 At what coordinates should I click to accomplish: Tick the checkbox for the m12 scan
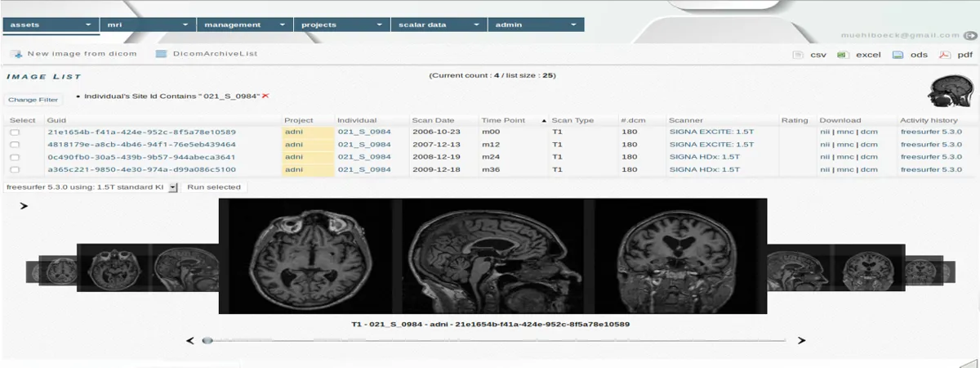15,145
